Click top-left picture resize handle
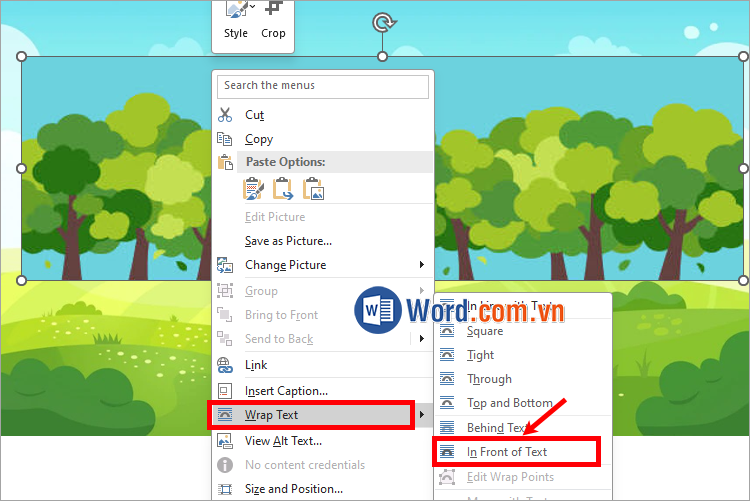The height and width of the screenshot is (501, 750). click(x=22, y=56)
